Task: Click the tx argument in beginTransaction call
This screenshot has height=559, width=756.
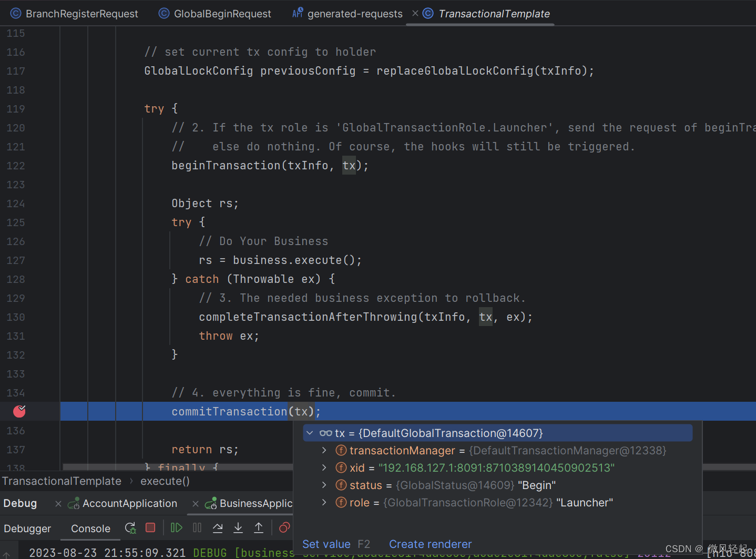Action: point(349,166)
